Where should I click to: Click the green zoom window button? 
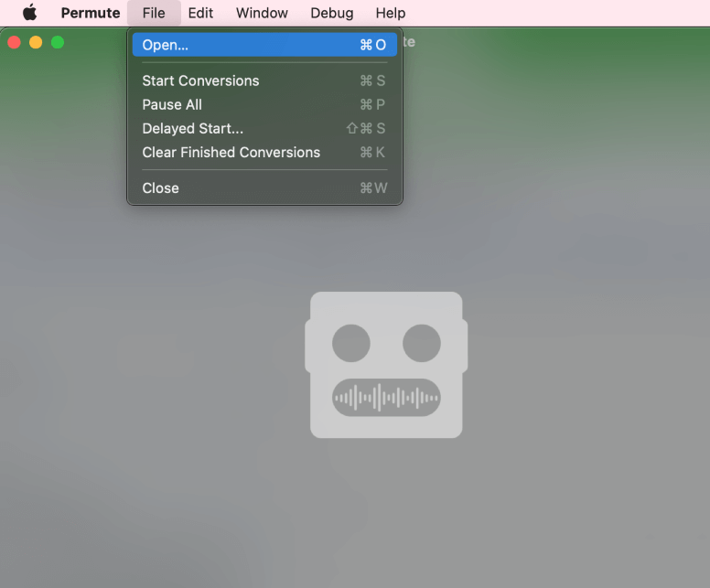coord(58,43)
